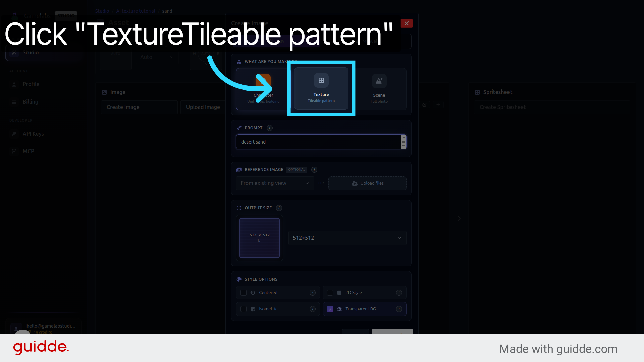Click the Upload files cloud icon
Viewport: 644px width, 362px height.
point(355,183)
